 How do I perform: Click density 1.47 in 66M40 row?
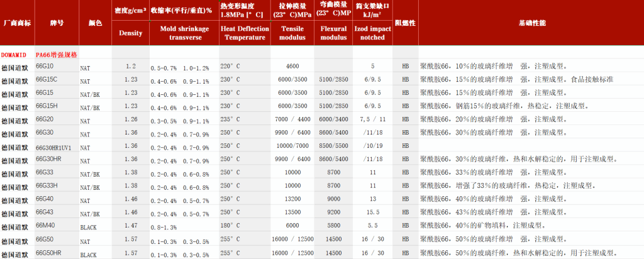[131, 226]
